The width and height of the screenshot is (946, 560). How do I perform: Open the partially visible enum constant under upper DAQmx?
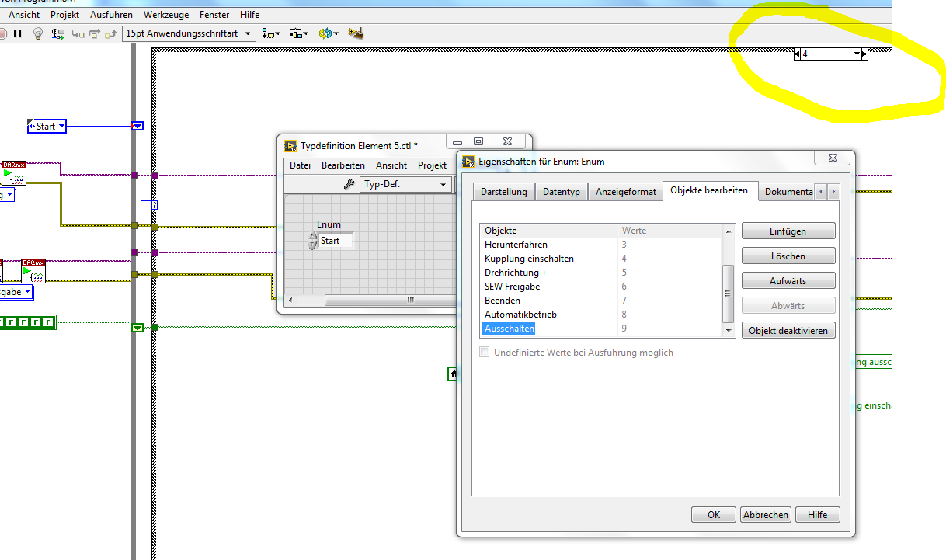[x=8, y=196]
